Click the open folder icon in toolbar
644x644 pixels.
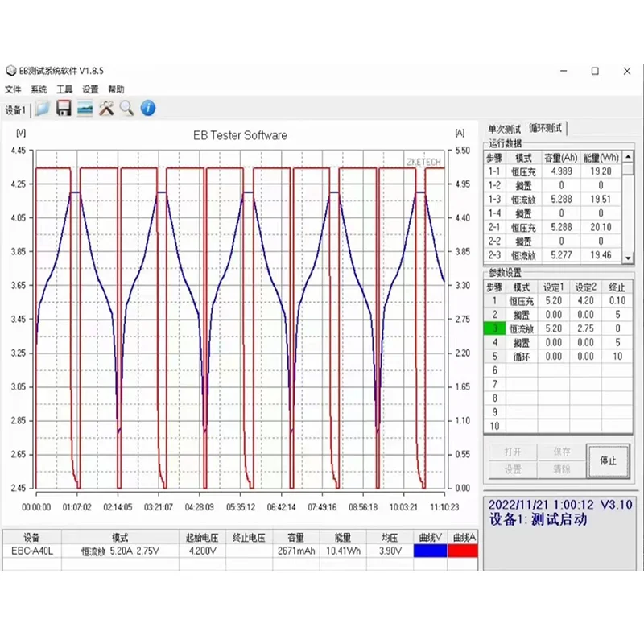click(43, 109)
